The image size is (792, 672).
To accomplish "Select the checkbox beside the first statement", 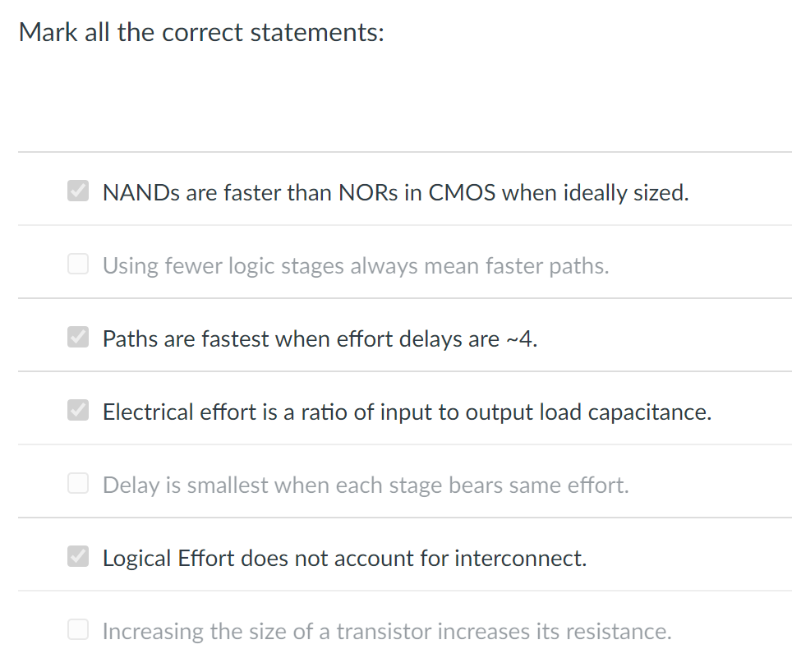I will 77,191.
